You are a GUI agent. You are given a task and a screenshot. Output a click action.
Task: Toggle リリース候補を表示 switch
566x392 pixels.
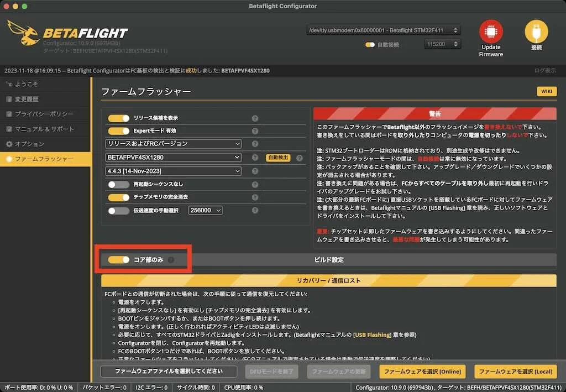tap(118, 118)
